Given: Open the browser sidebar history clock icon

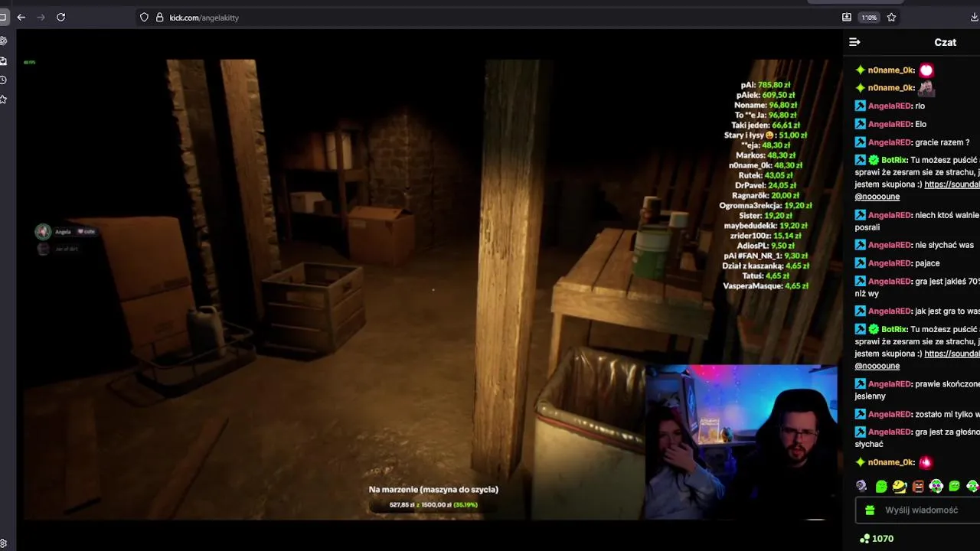Looking at the screenshot, I should coord(3,80).
